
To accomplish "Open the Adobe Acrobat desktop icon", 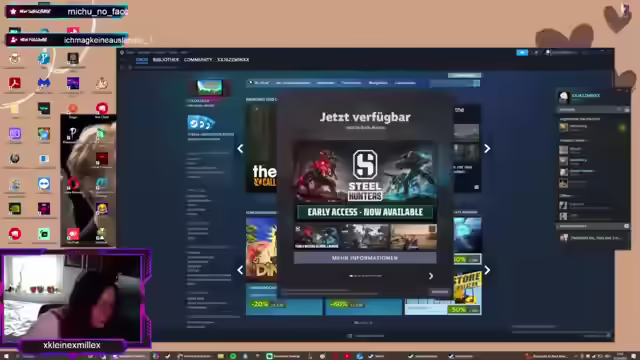I will (x=15, y=83).
